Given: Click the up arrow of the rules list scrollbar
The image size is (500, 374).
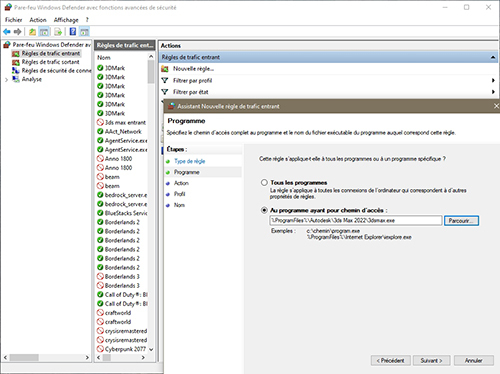Looking at the screenshot, I should pos(151,57).
